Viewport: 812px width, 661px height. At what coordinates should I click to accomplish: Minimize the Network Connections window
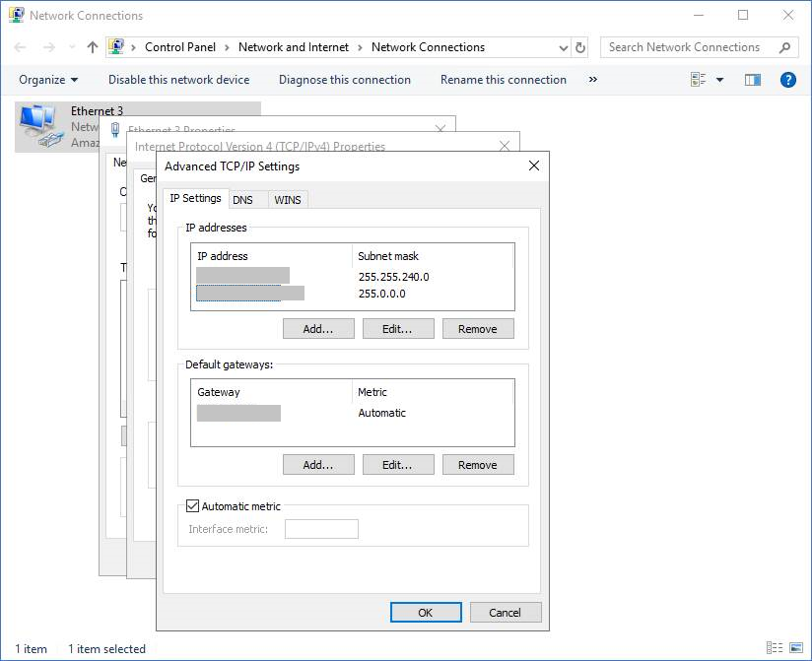699,15
